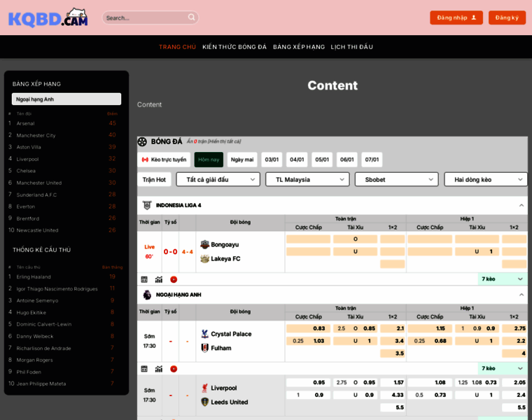
Task: Click Aston Villa in standings
Action: (x=29, y=147)
